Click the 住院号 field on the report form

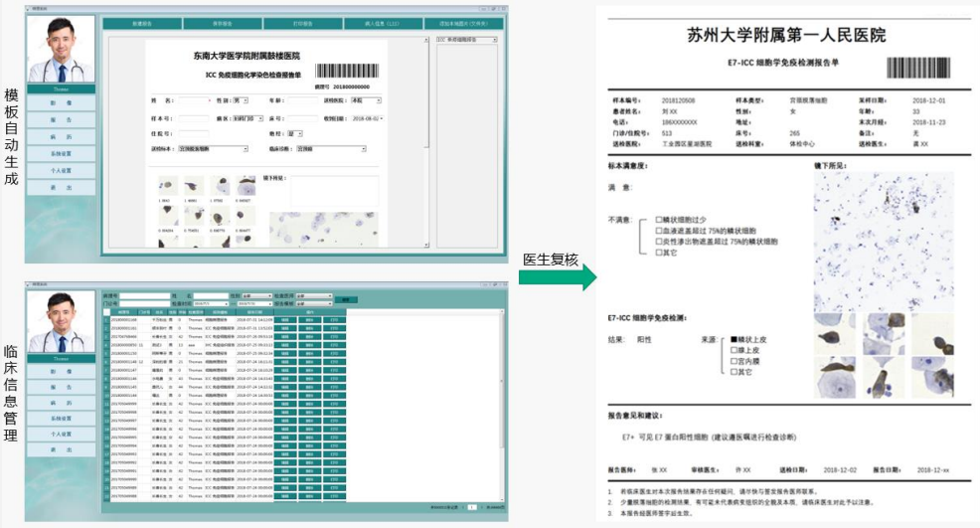(194, 134)
